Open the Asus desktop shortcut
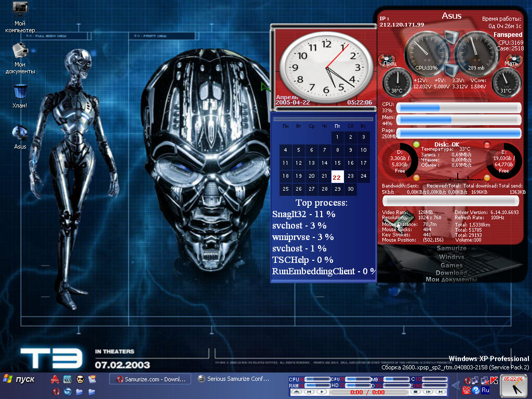The image size is (532, 399). pos(20,137)
